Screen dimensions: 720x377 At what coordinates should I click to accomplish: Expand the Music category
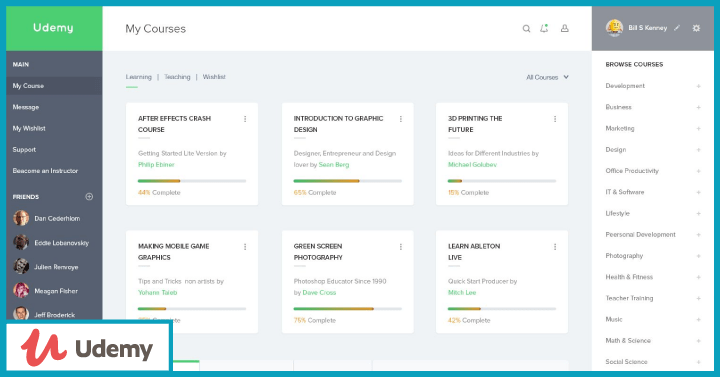698,320
